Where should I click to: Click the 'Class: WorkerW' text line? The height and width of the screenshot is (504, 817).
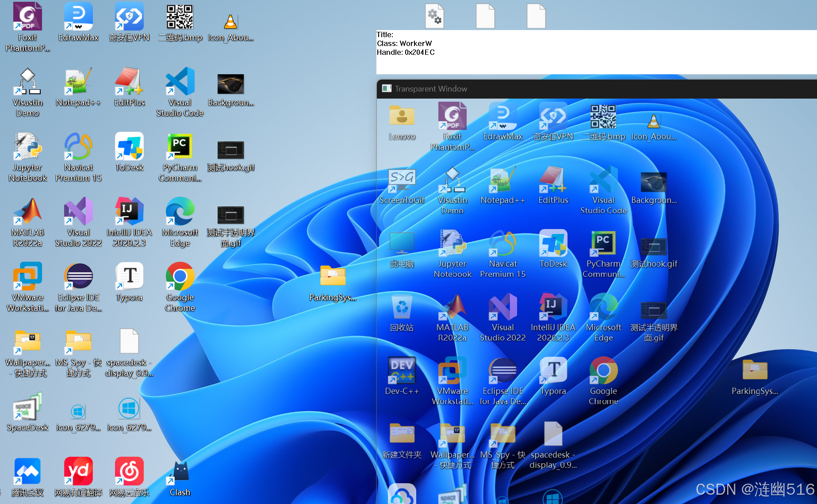coord(404,43)
